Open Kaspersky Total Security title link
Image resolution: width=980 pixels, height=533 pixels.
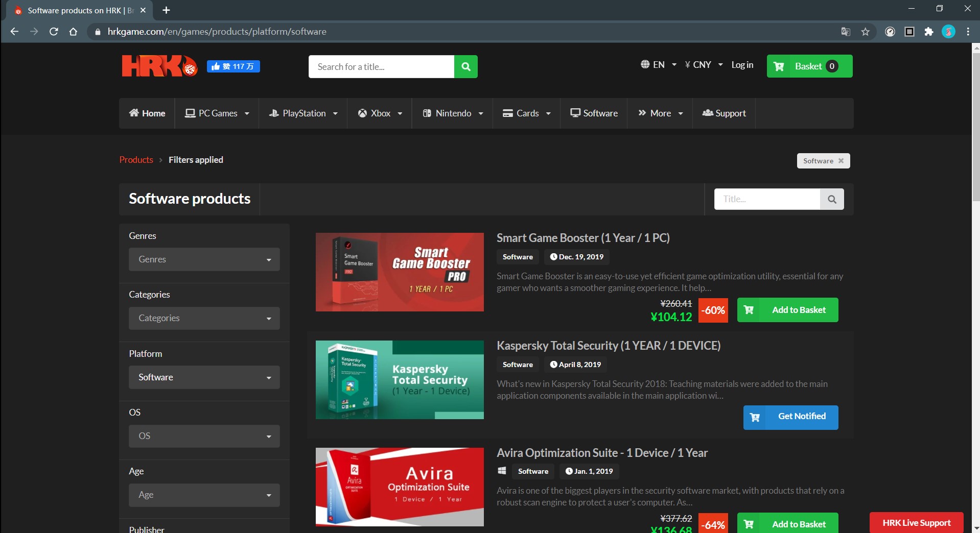click(609, 346)
